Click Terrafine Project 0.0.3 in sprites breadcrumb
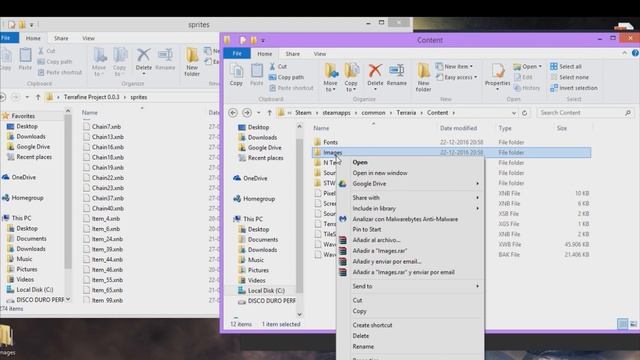The width and height of the screenshot is (640, 360). [91, 97]
